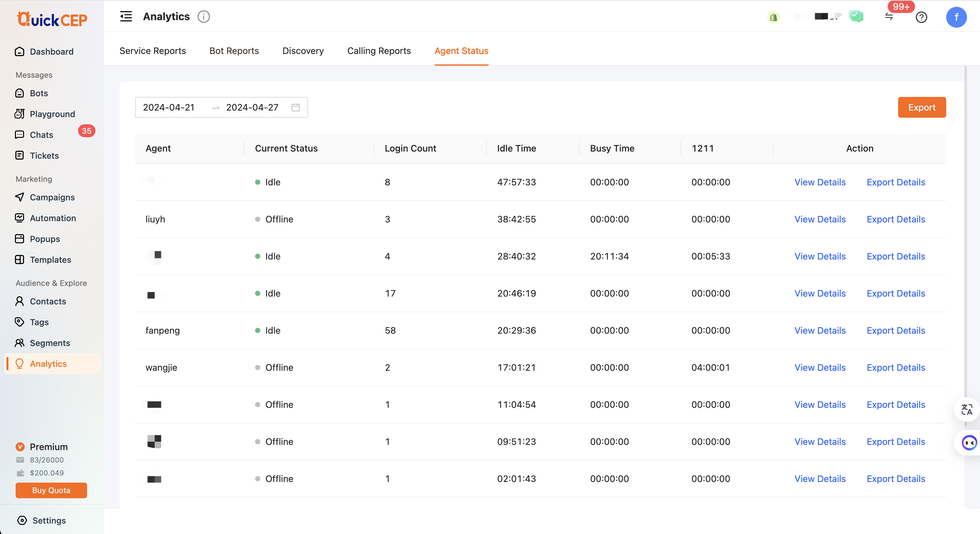This screenshot has height=534, width=980.
Task: Click the Current Status column header
Action: pyautogui.click(x=286, y=148)
